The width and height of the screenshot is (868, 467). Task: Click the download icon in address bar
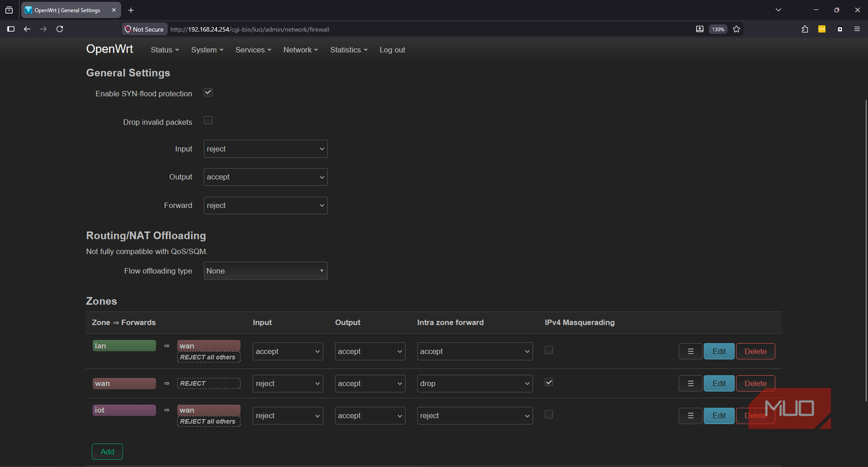point(700,29)
